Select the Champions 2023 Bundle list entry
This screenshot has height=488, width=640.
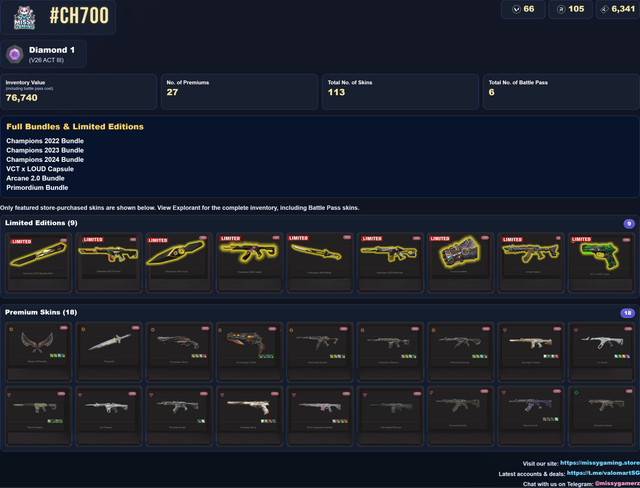(45, 150)
